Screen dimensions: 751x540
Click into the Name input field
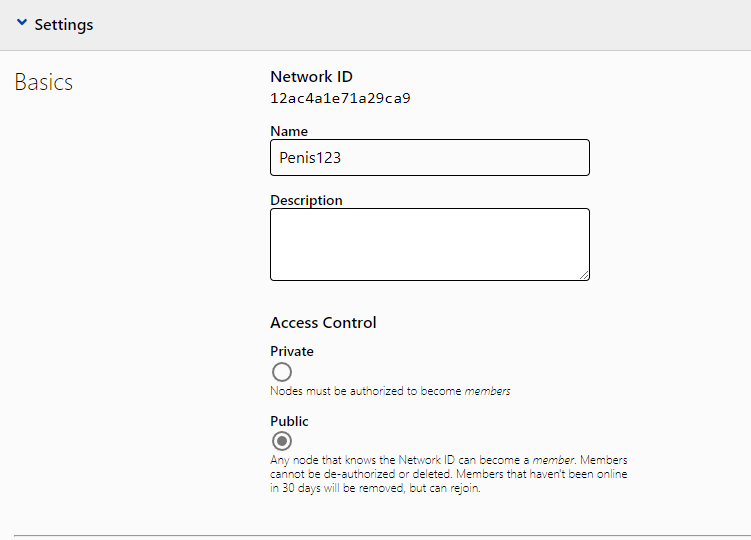429,158
